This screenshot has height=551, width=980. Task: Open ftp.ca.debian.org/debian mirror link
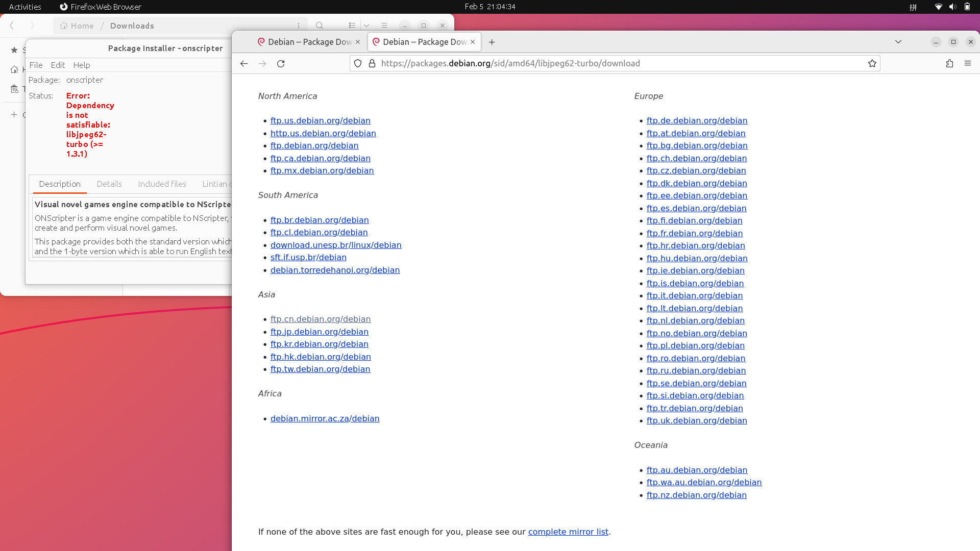pos(321,158)
